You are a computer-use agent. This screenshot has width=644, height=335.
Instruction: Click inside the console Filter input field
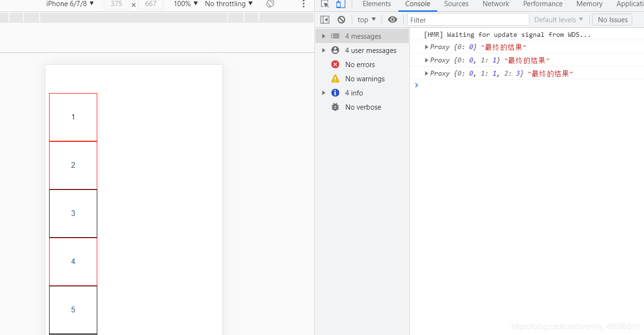point(467,19)
